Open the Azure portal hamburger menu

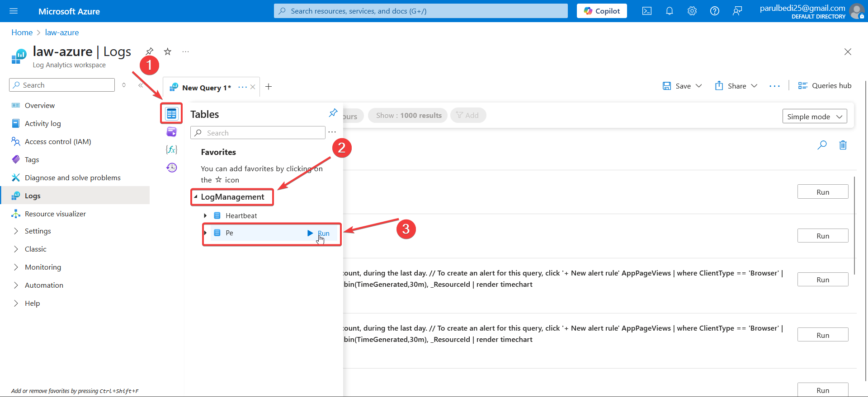[14, 11]
